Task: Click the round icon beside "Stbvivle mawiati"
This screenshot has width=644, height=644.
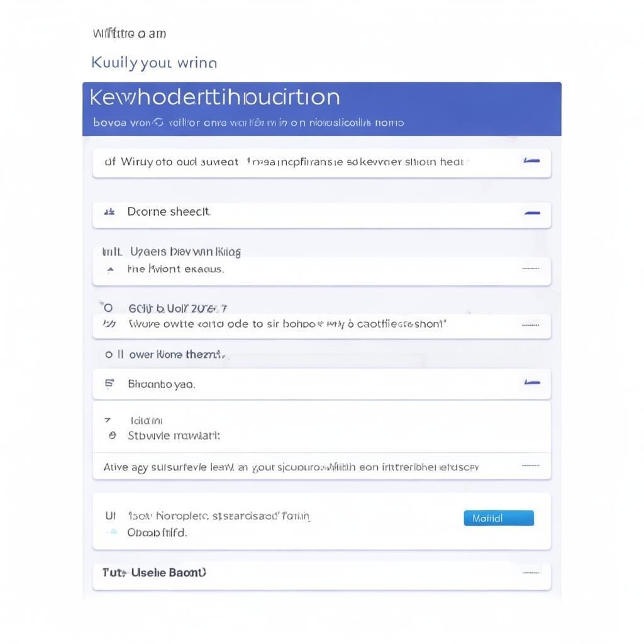Action: click(112, 435)
